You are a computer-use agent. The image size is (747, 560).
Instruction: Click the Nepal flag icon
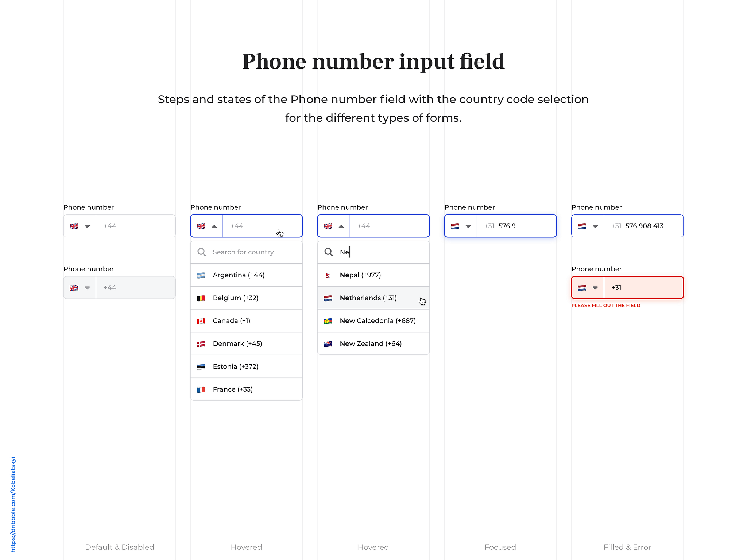coord(328,275)
